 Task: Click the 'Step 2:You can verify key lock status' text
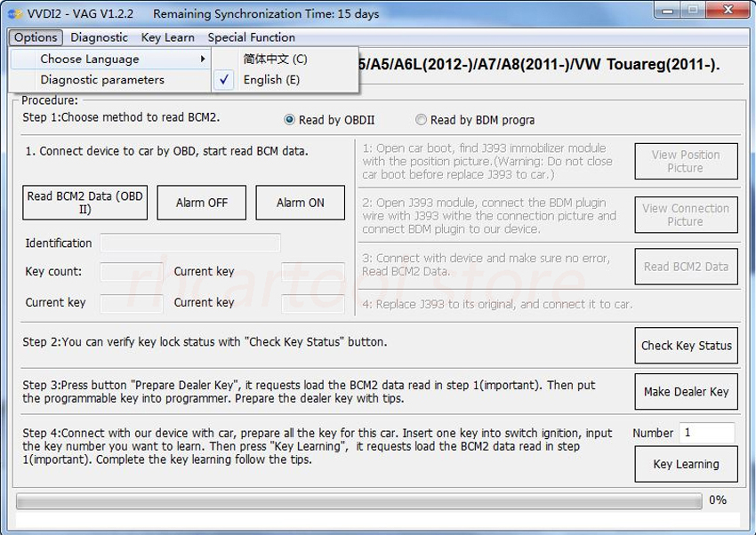pos(133,342)
